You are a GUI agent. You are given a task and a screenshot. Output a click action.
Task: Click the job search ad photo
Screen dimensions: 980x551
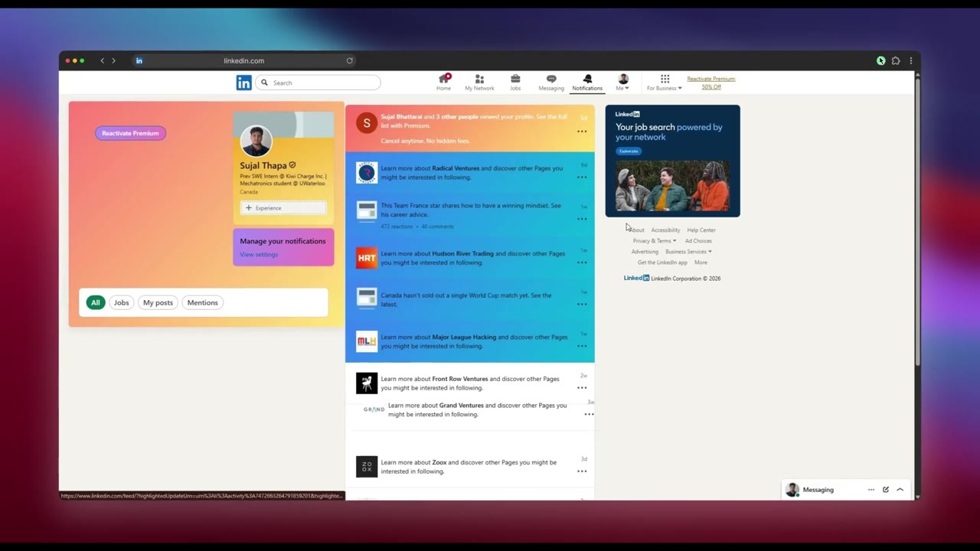(672, 186)
